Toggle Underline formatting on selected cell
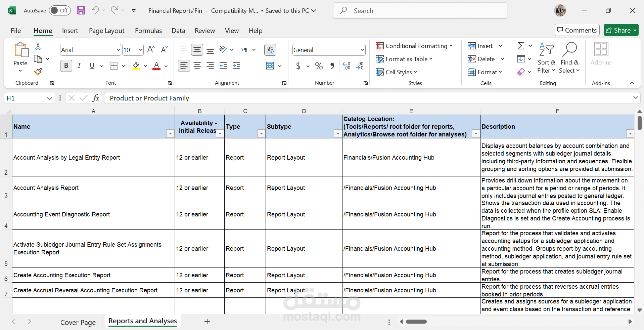644x330 pixels. pyautogui.click(x=91, y=66)
